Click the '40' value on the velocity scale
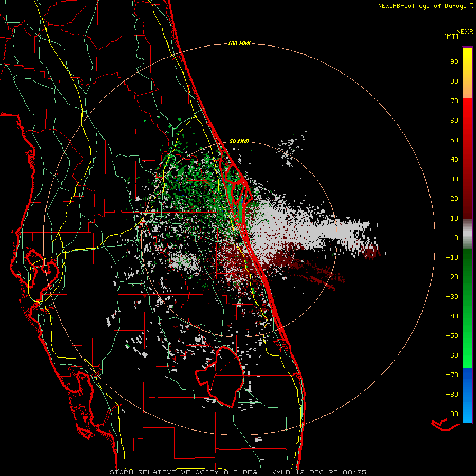Image resolution: width=476 pixels, height=476 pixels. [454, 159]
